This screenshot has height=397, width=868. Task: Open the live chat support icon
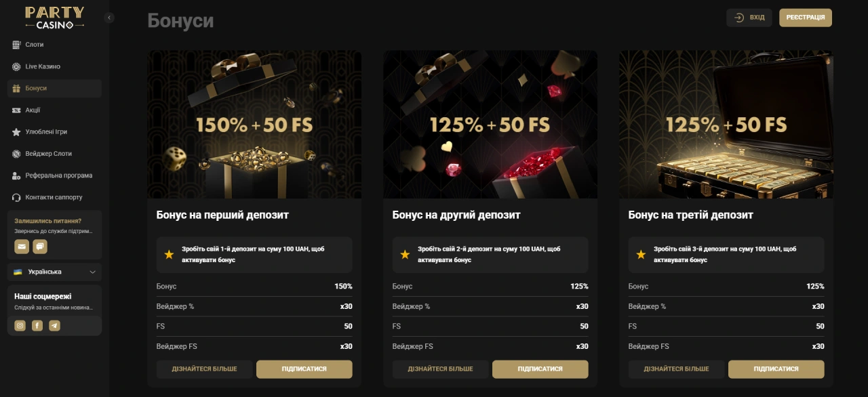(x=40, y=247)
